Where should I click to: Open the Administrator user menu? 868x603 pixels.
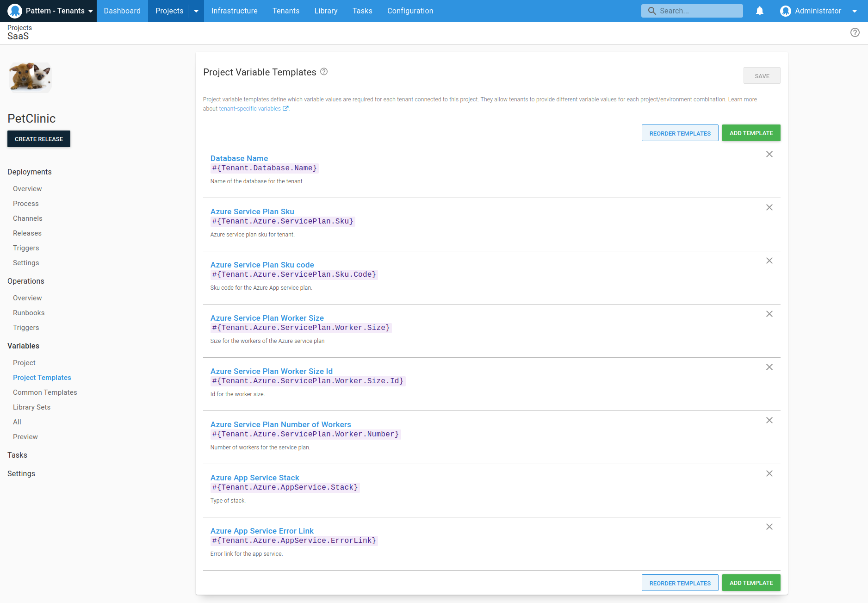(x=818, y=11)
